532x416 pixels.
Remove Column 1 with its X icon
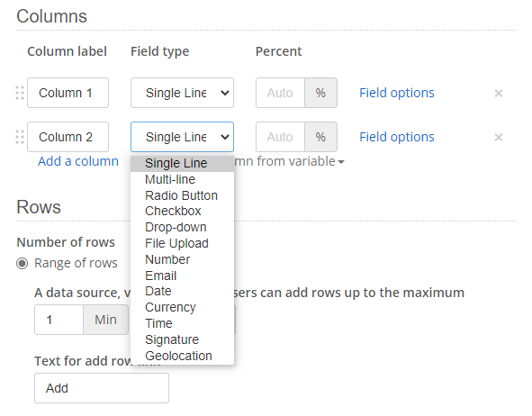(499, 93)
